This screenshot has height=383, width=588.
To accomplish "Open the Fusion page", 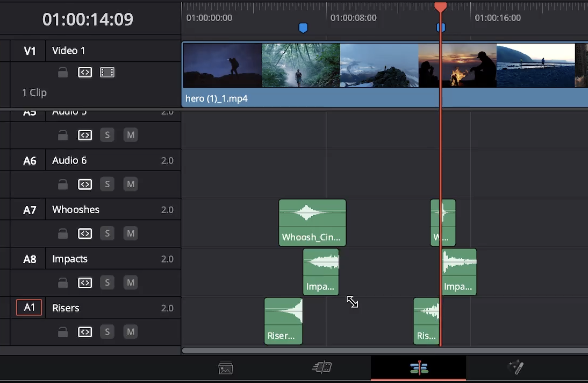I will tap(515, 367).
